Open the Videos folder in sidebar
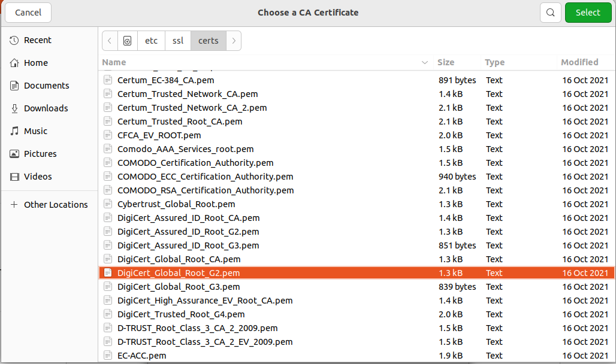The width and height of the screenshot is (616, 364). 38,177
